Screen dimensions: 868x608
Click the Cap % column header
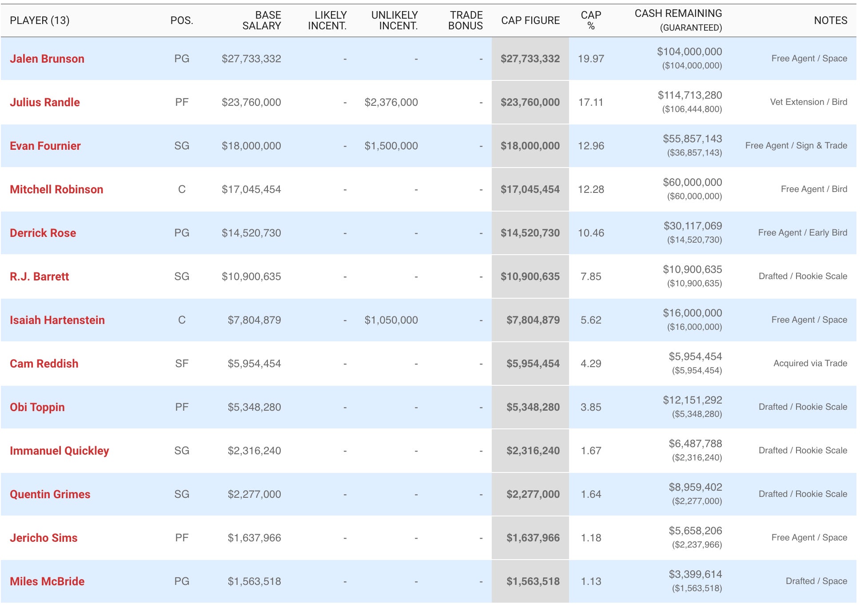(591, 20)
